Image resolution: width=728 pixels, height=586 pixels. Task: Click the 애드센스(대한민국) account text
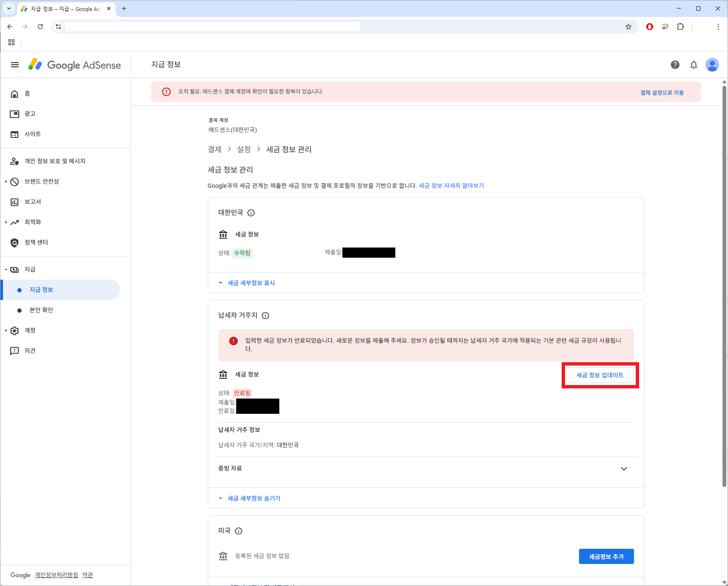[233, 130]
